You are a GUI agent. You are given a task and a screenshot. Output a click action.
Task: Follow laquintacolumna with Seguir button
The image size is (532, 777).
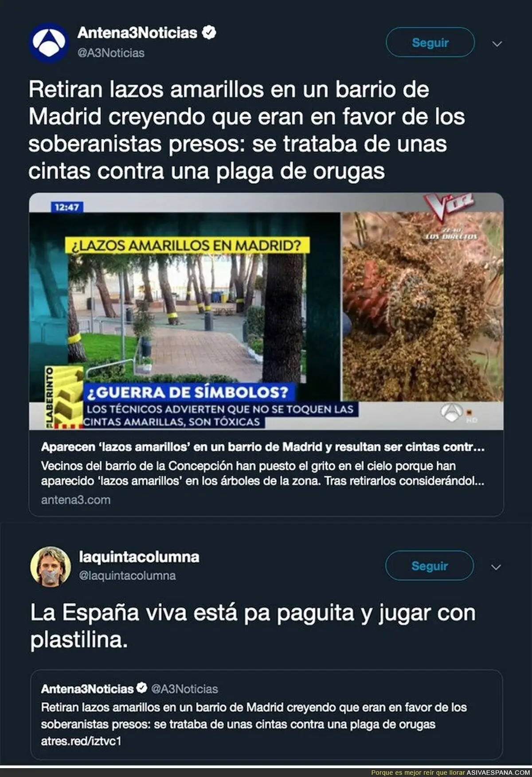(430, 566)
